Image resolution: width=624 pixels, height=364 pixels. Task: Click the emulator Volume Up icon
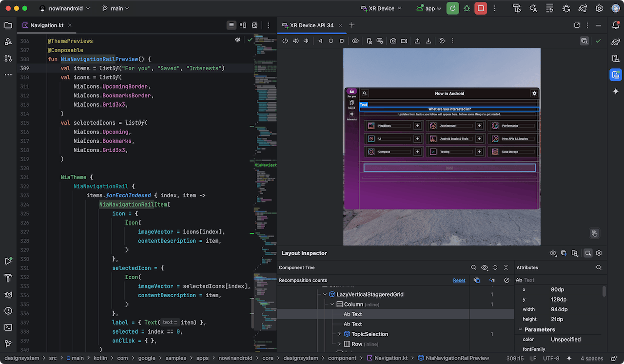tap(296, 41)
